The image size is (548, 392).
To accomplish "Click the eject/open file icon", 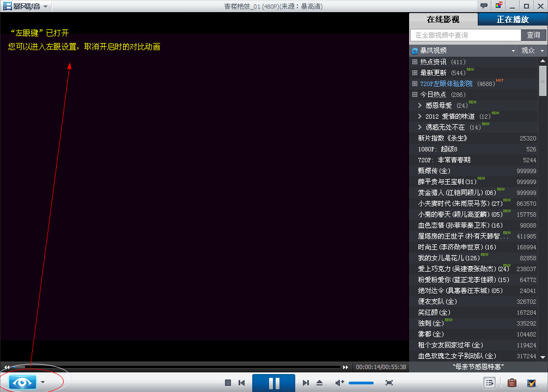I will click(319, 383).
